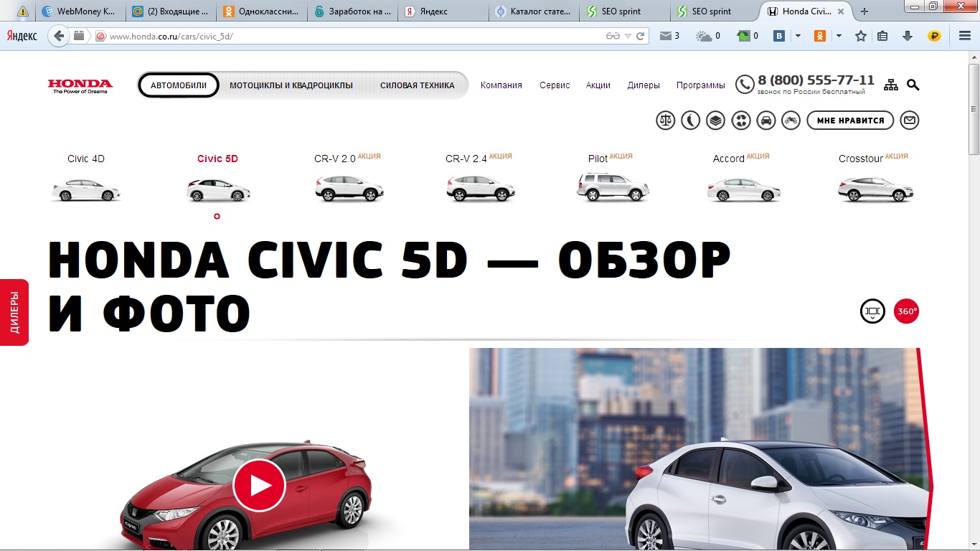Open the mail counter icon
The image size is (980, 551).
coord(669,36)
